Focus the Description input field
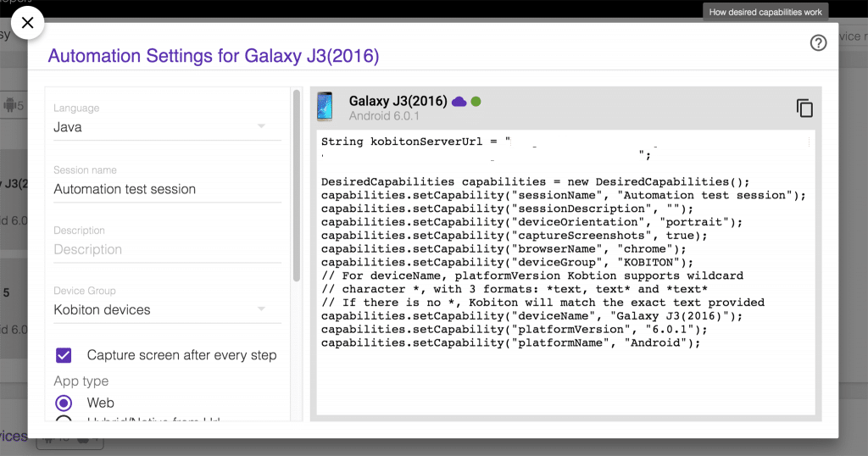Image resolution: width=868 pixels, height=456 pixels. point(167,249)
